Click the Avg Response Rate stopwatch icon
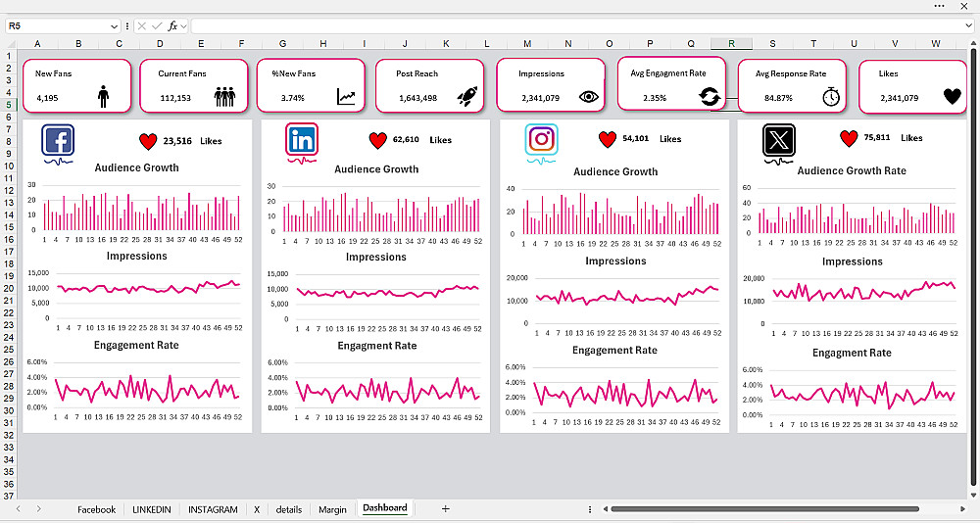 pos(831,97)
